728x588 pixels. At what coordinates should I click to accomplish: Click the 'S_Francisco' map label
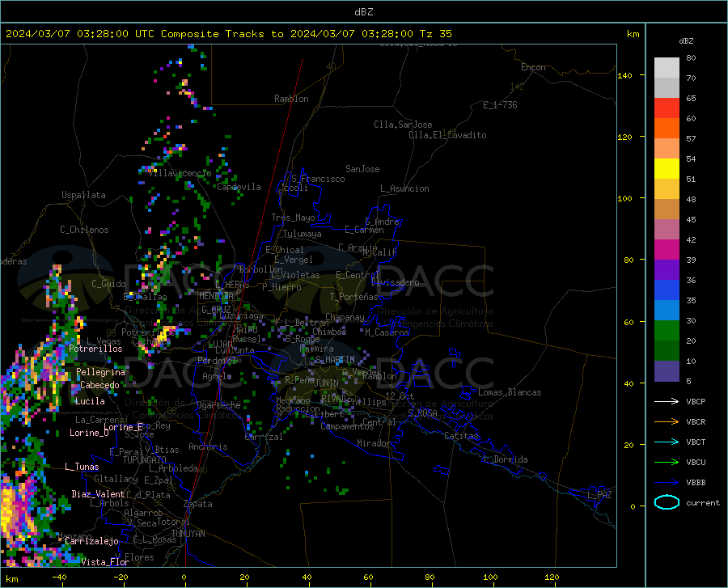tap(318, 179)
